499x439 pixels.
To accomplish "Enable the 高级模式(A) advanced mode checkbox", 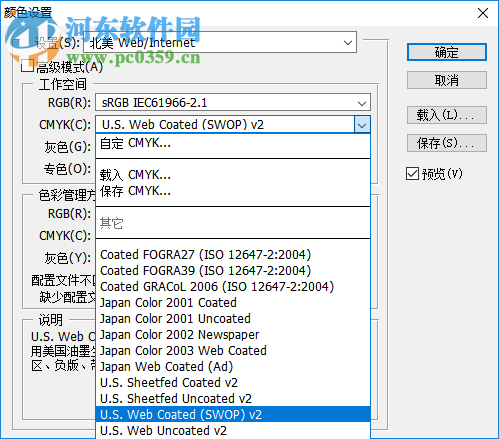I will [27, 66].
